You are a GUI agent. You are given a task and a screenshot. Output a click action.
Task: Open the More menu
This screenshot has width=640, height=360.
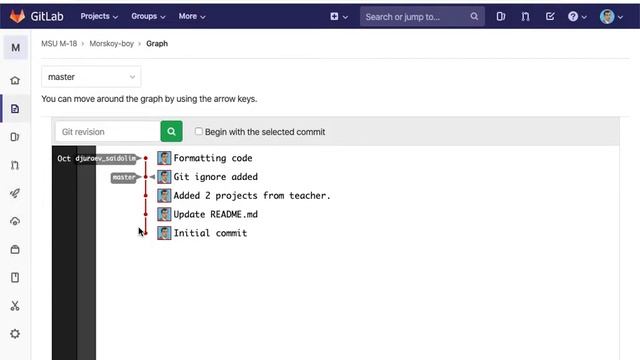click(192, 16)
